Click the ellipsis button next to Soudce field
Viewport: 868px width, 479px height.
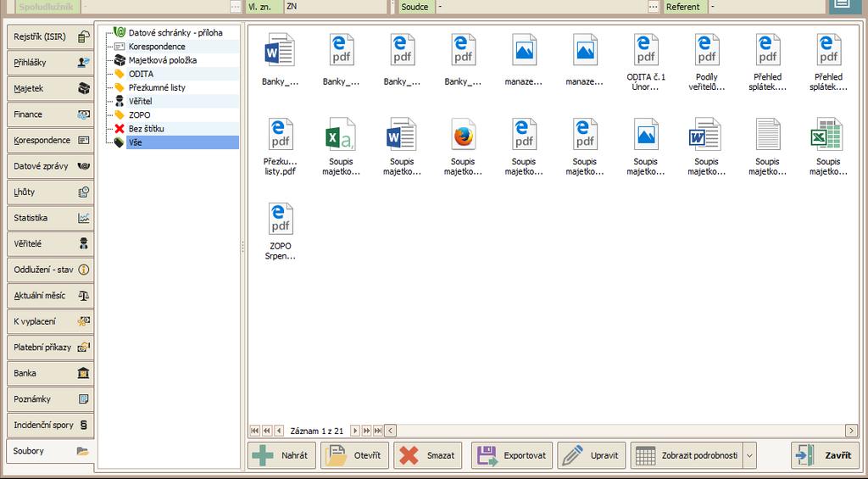654,7
